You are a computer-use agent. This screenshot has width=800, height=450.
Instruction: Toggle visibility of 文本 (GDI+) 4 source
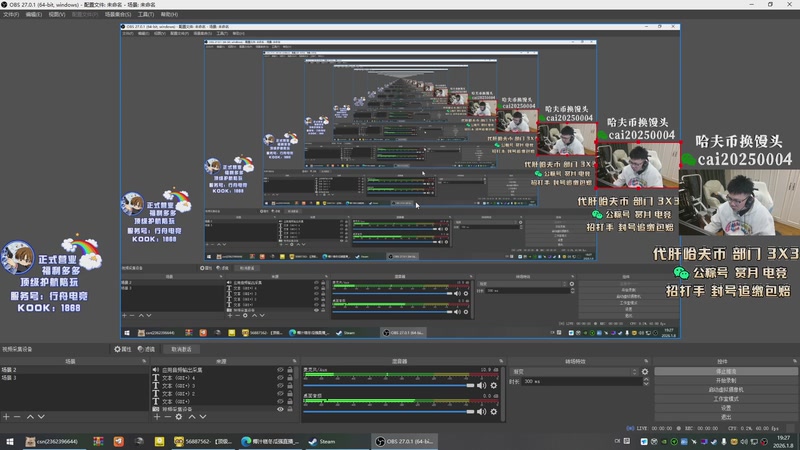[280, 378]
